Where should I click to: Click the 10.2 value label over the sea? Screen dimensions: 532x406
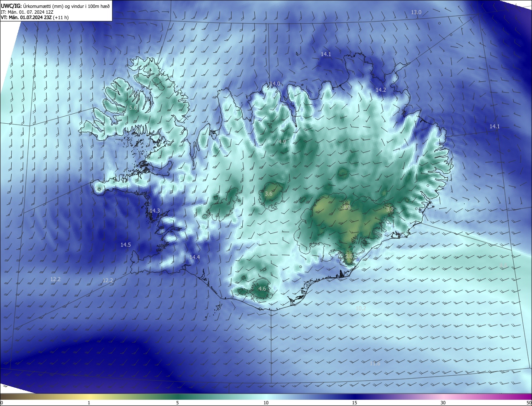tap(361, 308)
